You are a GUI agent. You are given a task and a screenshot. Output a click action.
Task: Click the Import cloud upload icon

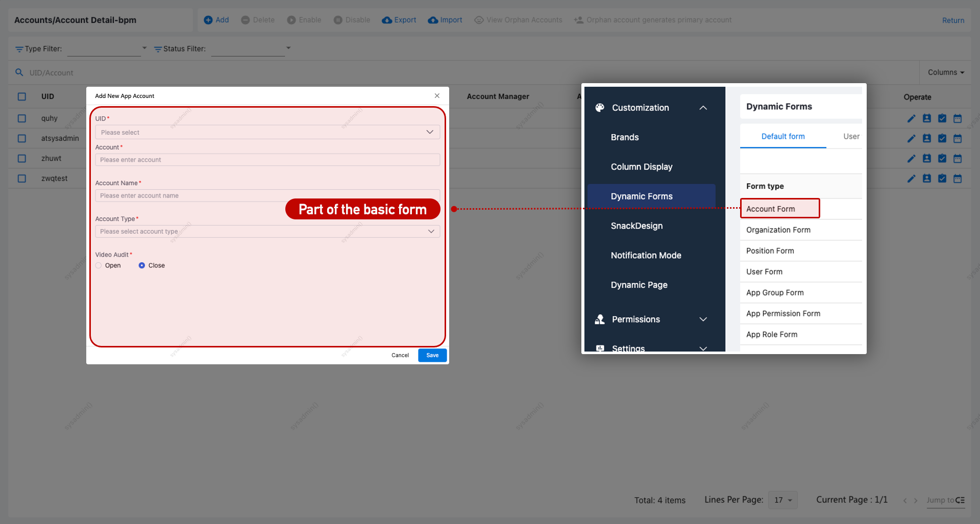pos(433,20)
